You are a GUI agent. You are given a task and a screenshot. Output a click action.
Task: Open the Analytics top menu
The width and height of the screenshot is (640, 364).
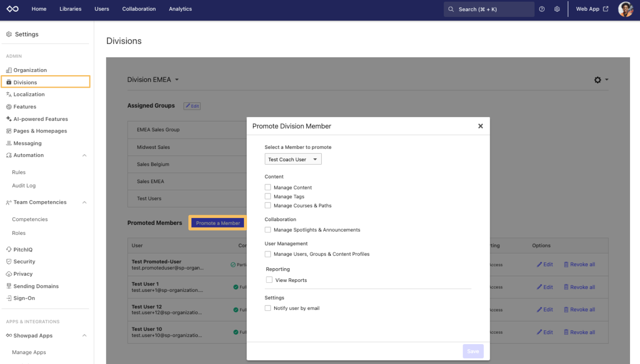[180, 9]
